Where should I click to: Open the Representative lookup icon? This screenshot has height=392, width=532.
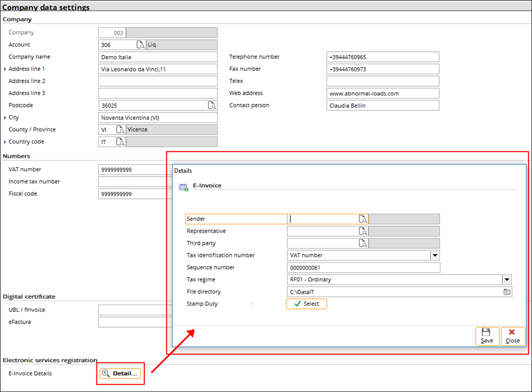(x=362, y=231)
